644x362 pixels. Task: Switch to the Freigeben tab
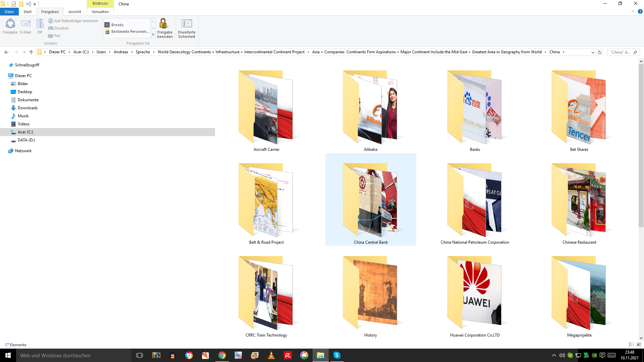[50, 12]
